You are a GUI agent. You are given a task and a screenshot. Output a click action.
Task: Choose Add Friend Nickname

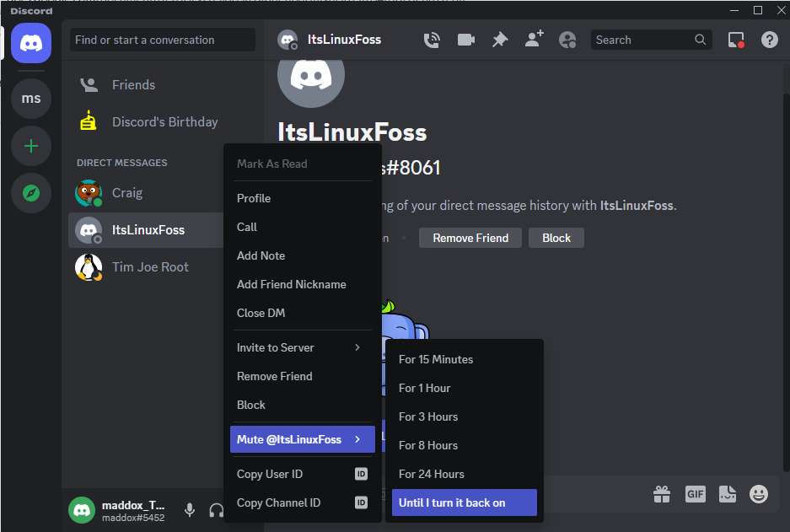pos(303,285)
